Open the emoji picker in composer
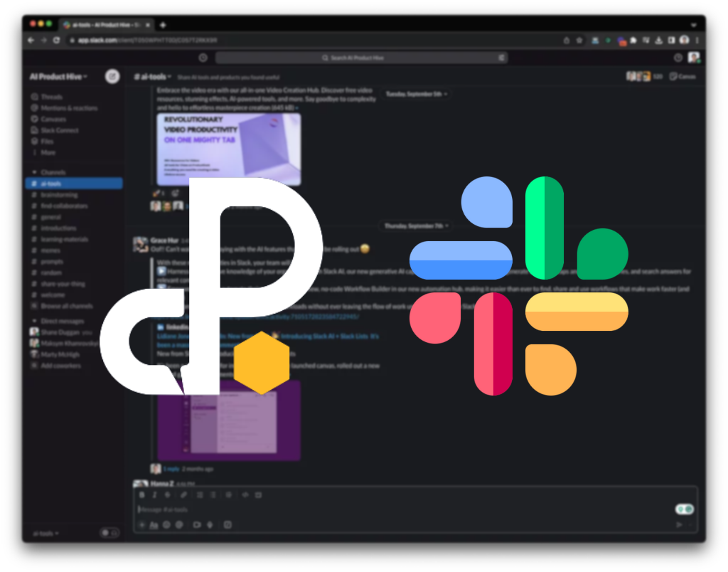Image resolution: width=728 pixels, height=572 pixels. [x=166, y=524]
